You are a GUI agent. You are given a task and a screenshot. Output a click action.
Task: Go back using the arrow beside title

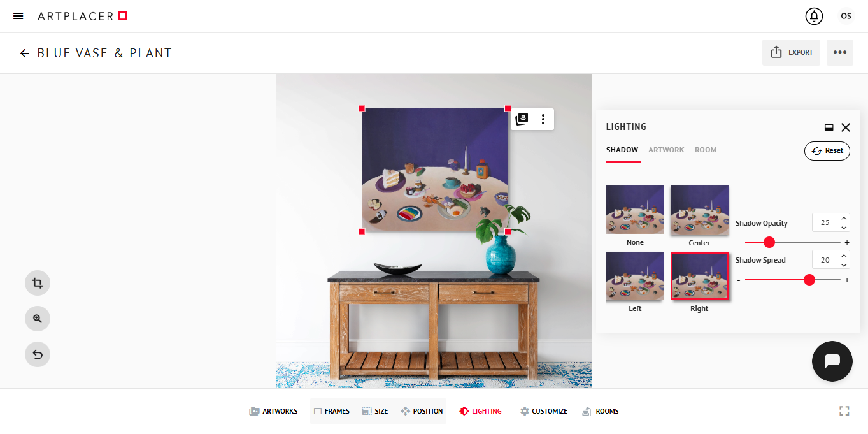pos(24,53)
